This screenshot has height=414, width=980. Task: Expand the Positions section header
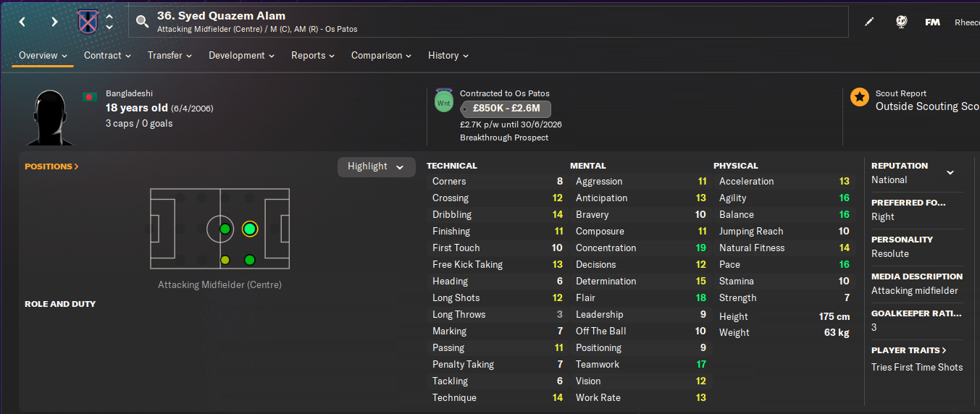[x=51, y=166]
